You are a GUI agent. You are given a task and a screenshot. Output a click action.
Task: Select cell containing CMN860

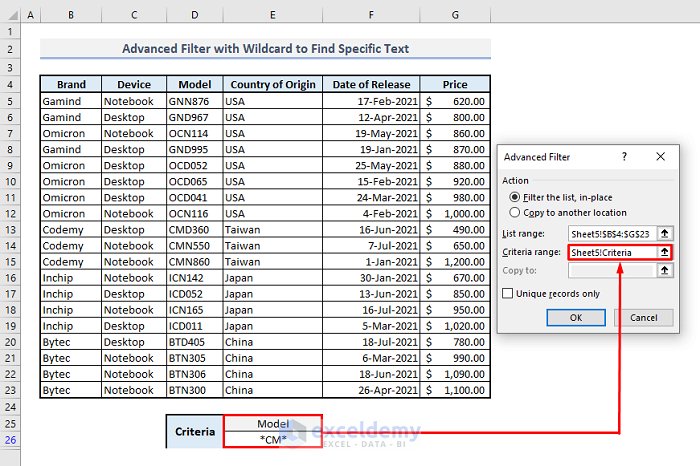(x=195, y=262)
